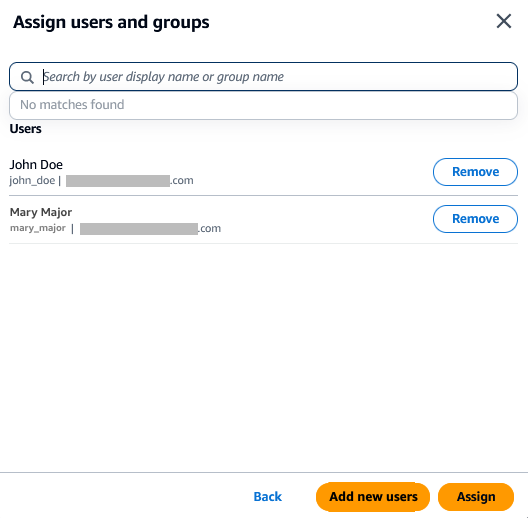Image resolution: width=528 pixels, height=518 pixels.
Task: Click the mary_major username text
Action: (38, 228)
